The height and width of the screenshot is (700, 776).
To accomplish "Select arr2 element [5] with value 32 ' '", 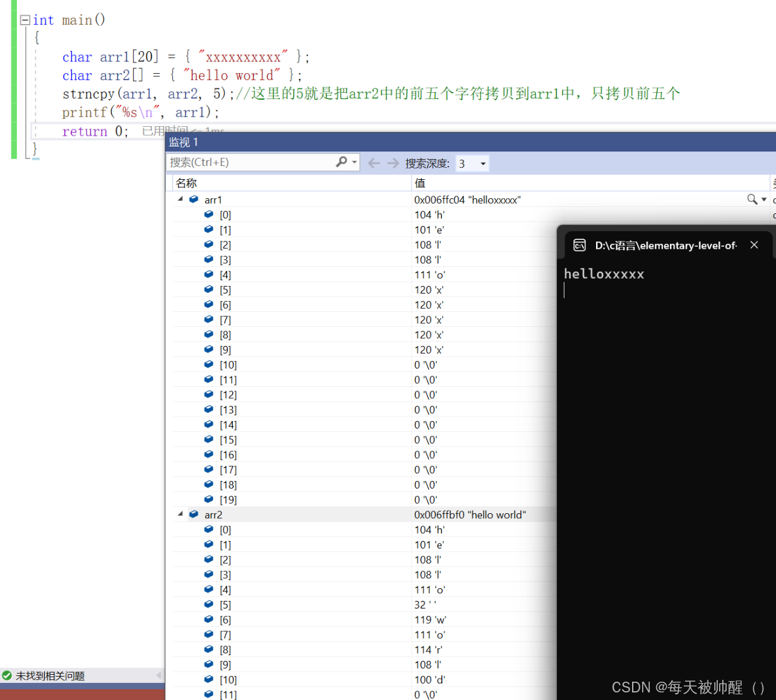I will tap(364, 605).
